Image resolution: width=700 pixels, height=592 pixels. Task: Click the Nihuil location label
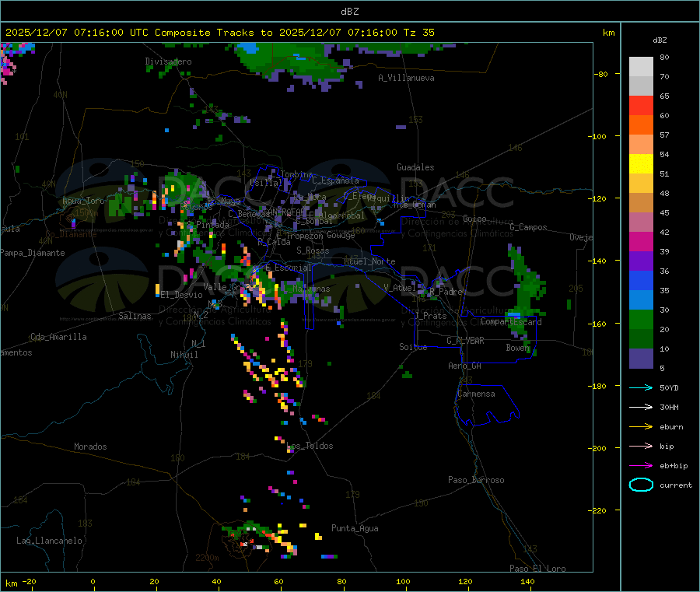pyautogui.click(x=184, y=355)
